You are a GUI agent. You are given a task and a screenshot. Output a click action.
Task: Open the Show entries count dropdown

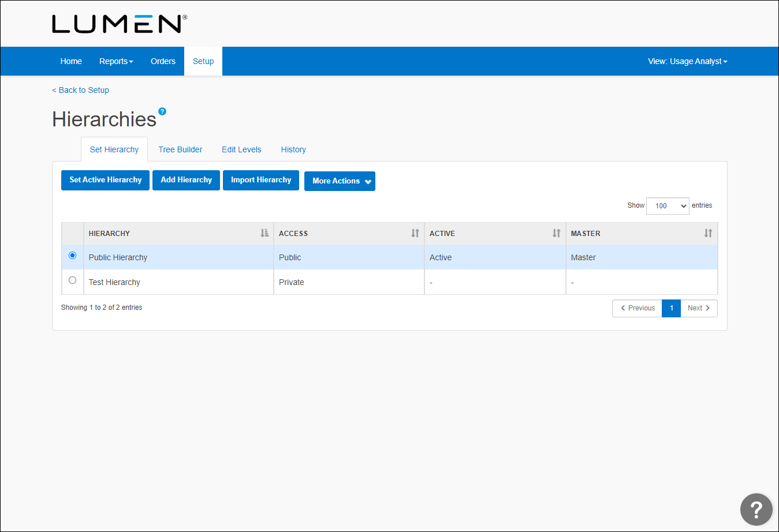click(x=668, y=206)
